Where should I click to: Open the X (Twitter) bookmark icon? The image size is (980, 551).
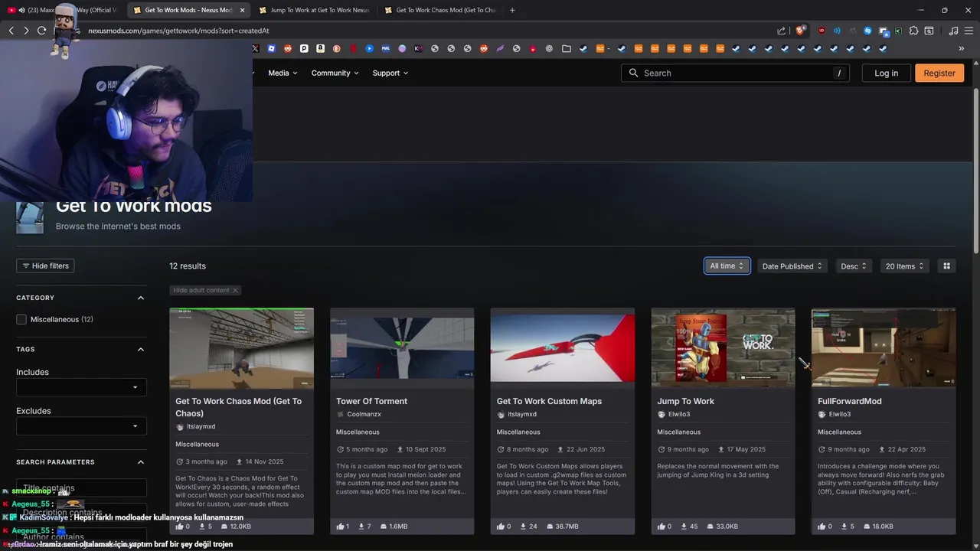coord(255,48)
